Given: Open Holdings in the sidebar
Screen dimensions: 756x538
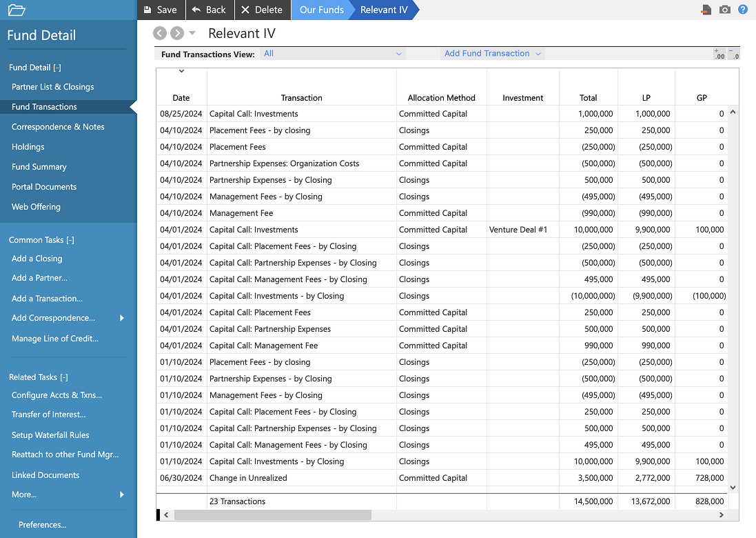Looking at the screenshot, I should (x=28, y=147).
